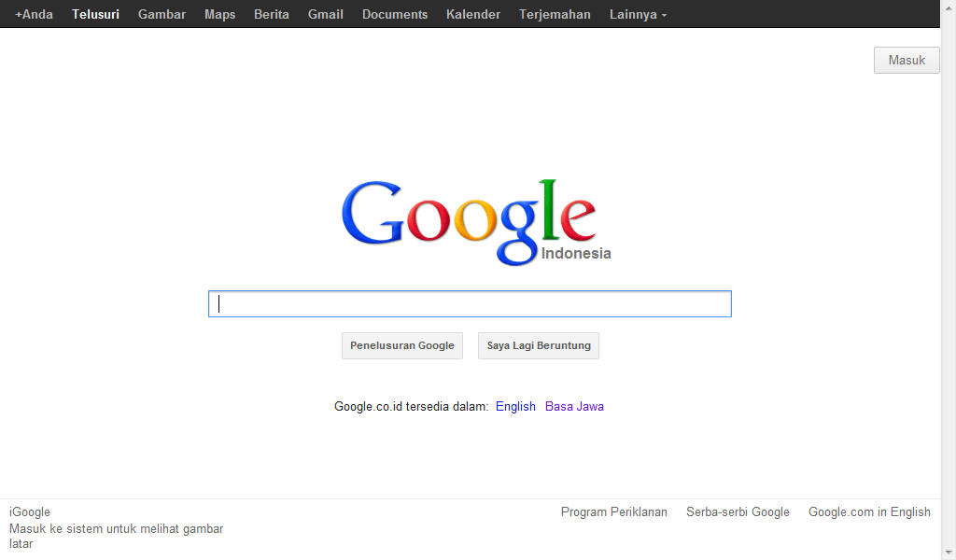Select Telusuri in the top navigation
The height and width of the screenshot is (560, 956).
pos(96,14)
